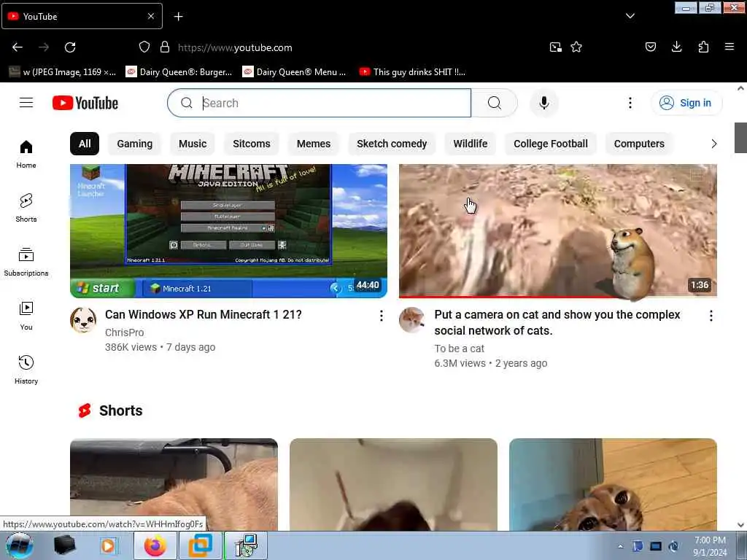
Task: Open a new browser tab
Action: (178, 17)
